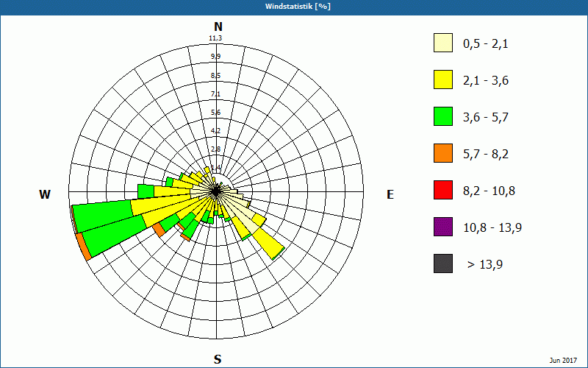Click the pale yellow 0,5 - 2,1 legend swatch
Viewport: 588px width, 368px height.
pos(443,43)
